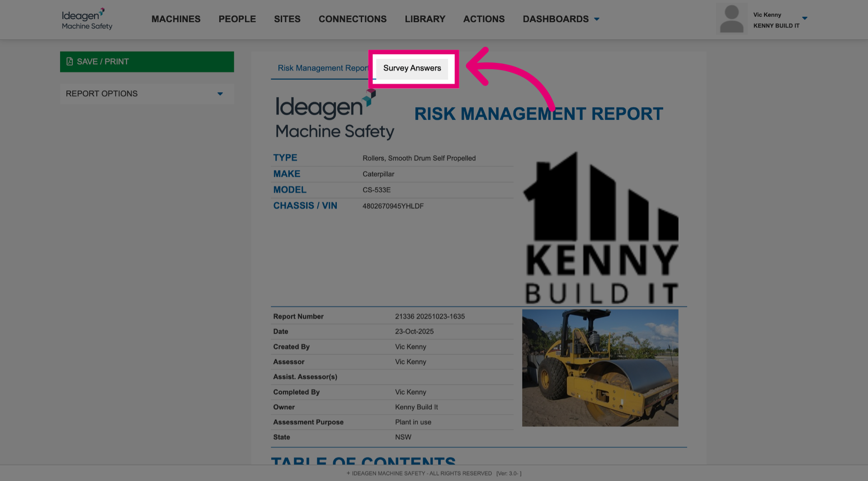Click the Ideagen Machine Safety report logo
868x481 pixels.
(335, 115)
